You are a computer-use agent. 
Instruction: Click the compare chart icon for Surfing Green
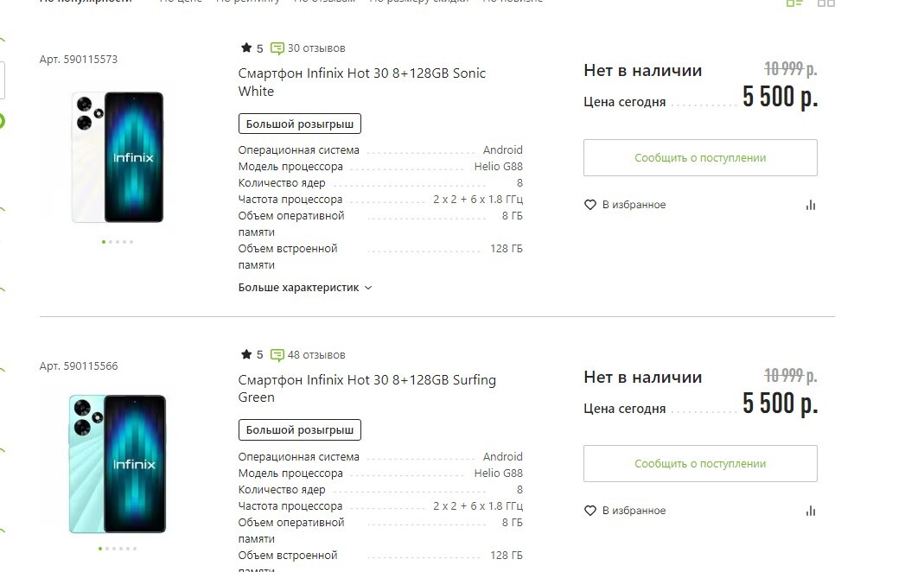click(810, 511)
